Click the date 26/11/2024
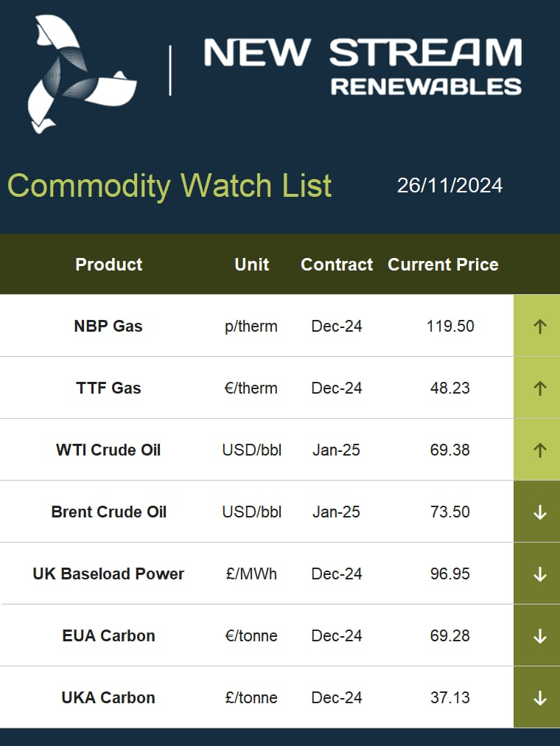560x746 pixels. tap(449, 186)
